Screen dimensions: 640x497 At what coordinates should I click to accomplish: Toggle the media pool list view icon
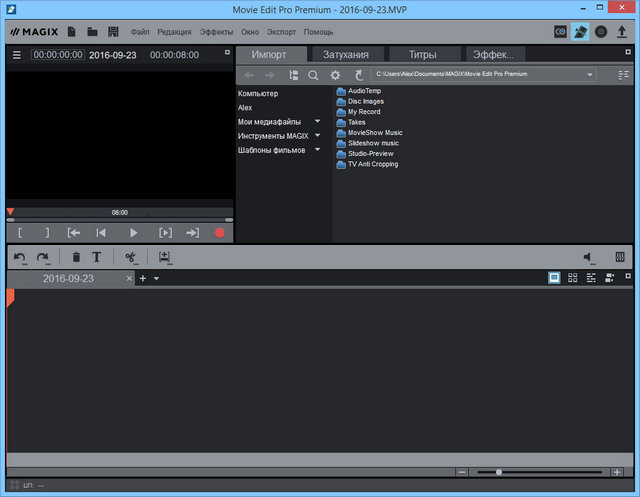tap(624, 75)
